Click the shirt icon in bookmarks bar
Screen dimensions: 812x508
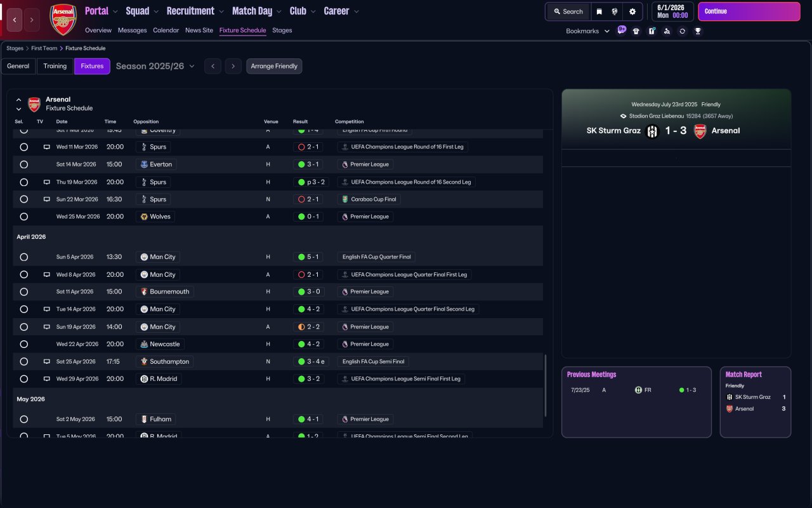click(636, 31)
